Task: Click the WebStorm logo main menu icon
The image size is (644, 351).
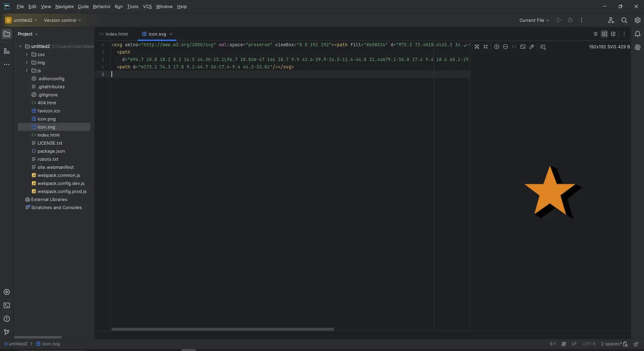Action: (x=7, y=6)
